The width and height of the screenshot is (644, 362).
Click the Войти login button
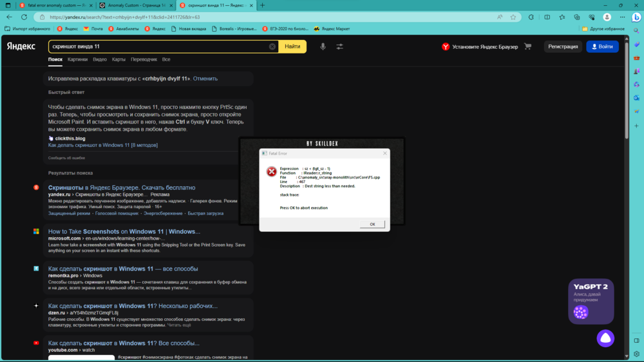point(602,46)
